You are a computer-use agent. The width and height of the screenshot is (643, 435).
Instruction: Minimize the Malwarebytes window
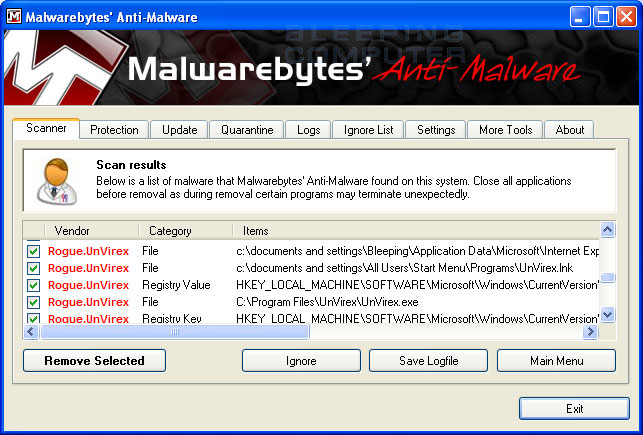point(580,17)
